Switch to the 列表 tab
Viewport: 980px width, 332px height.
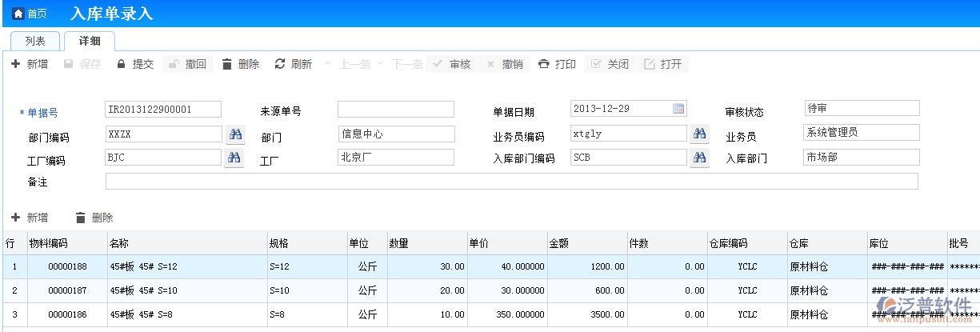pos(35,41)
